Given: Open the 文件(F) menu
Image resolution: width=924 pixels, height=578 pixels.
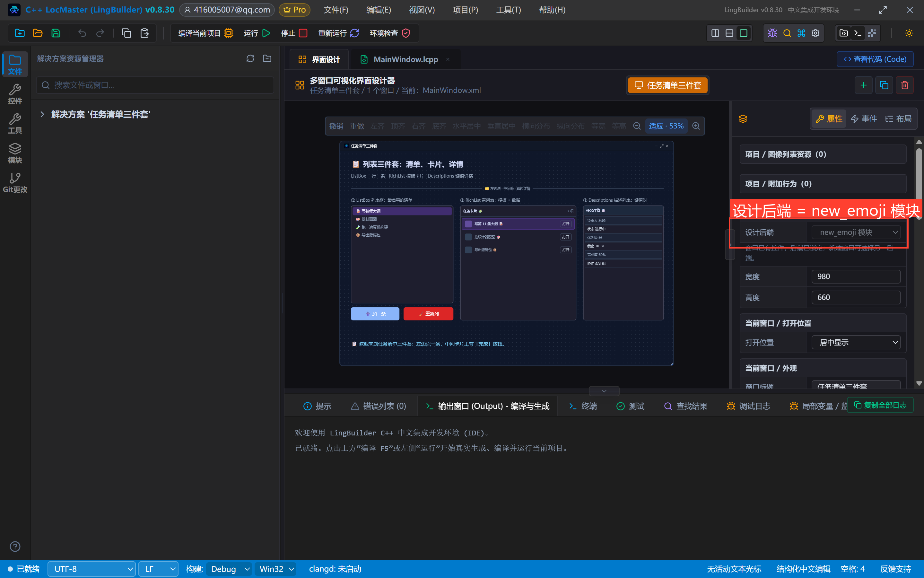Looking at the screenshot, I should click(x=336, y=10).
